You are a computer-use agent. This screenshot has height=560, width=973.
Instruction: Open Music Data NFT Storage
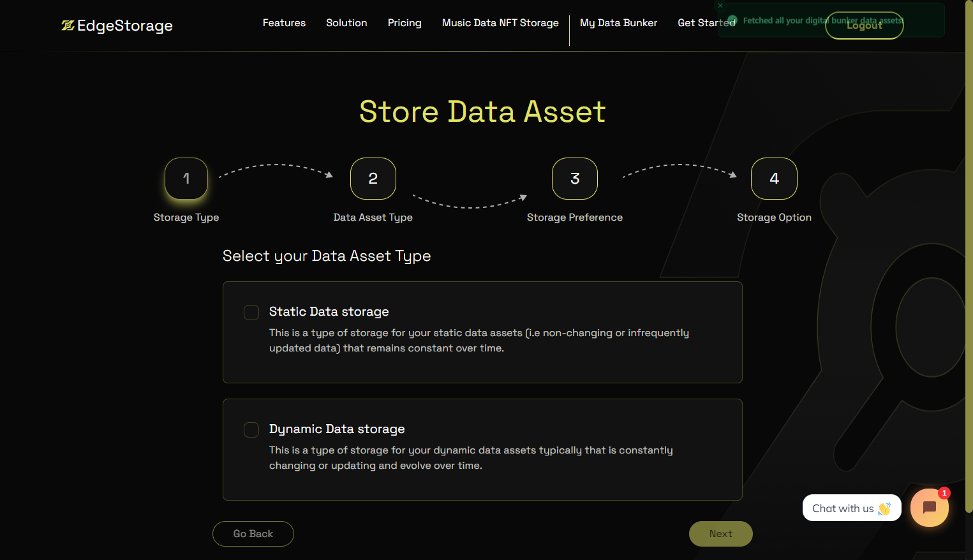[500, 23]
